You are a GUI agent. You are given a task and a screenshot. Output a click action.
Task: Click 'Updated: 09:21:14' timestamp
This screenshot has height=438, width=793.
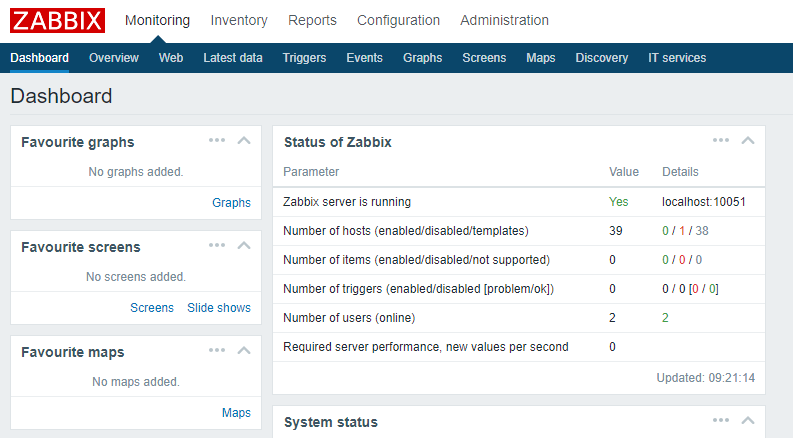pyautogui.click(x=706, y=378)
